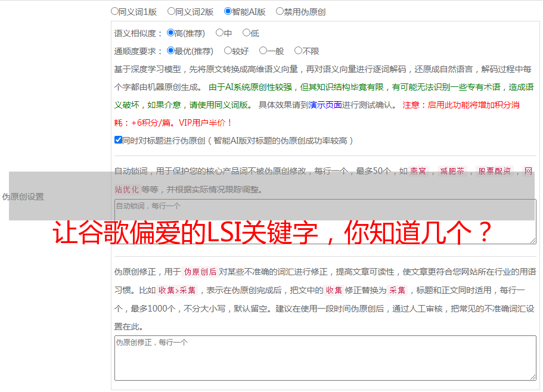Click the 伪原创后 highlighted tag
This screenshot has width=543, height=392.
pyautogui.click(x=200, y=272)
